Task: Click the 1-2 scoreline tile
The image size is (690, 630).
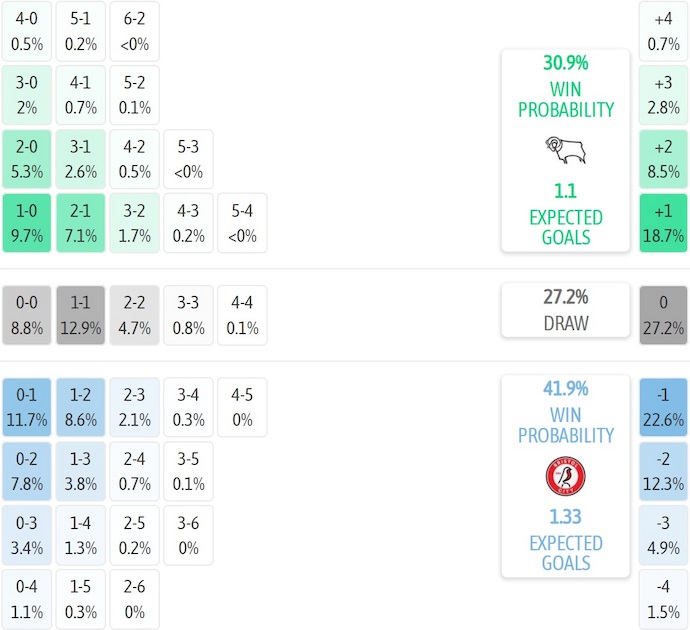Action: [81, 407]
